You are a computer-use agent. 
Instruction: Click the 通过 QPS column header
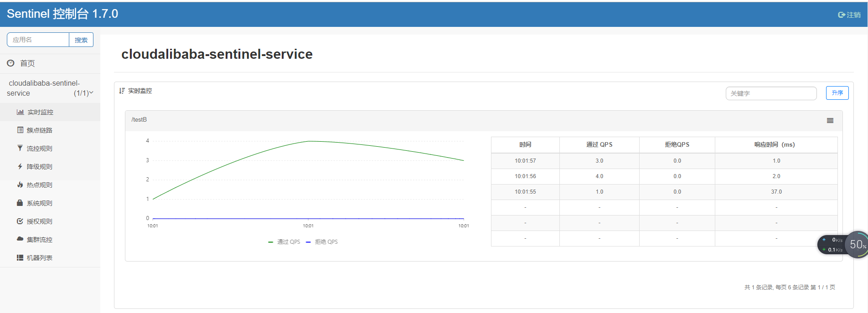(x=599, y=144)
